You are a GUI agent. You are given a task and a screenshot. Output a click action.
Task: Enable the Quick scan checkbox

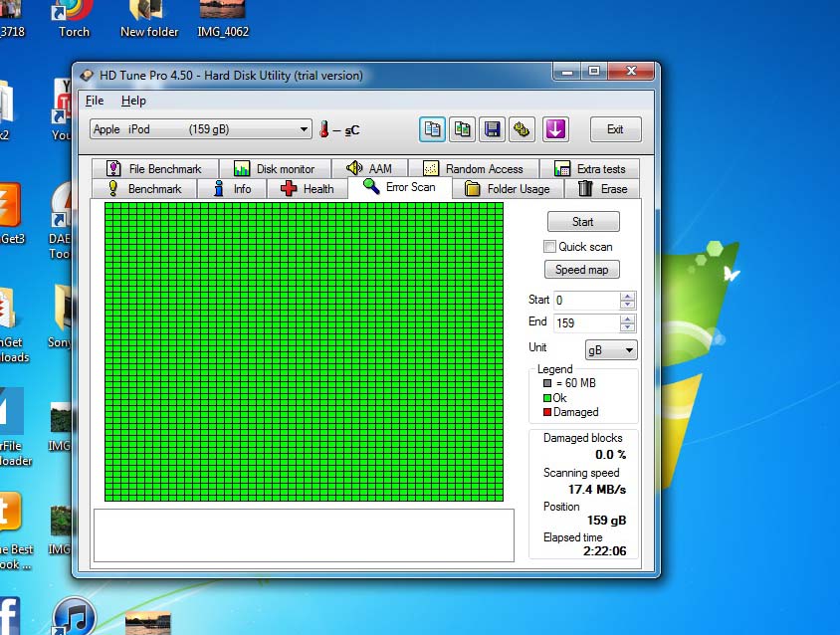549,247
